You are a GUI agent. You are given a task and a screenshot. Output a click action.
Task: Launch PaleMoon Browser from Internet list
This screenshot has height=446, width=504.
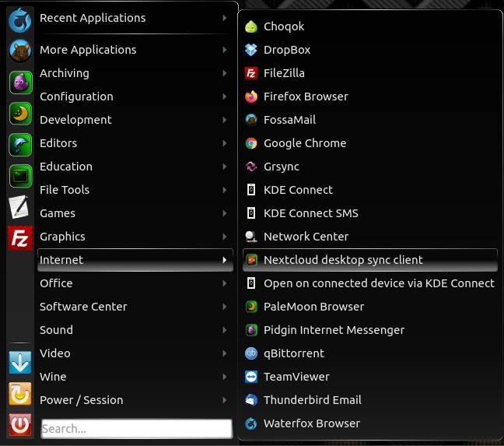(370, 307)
